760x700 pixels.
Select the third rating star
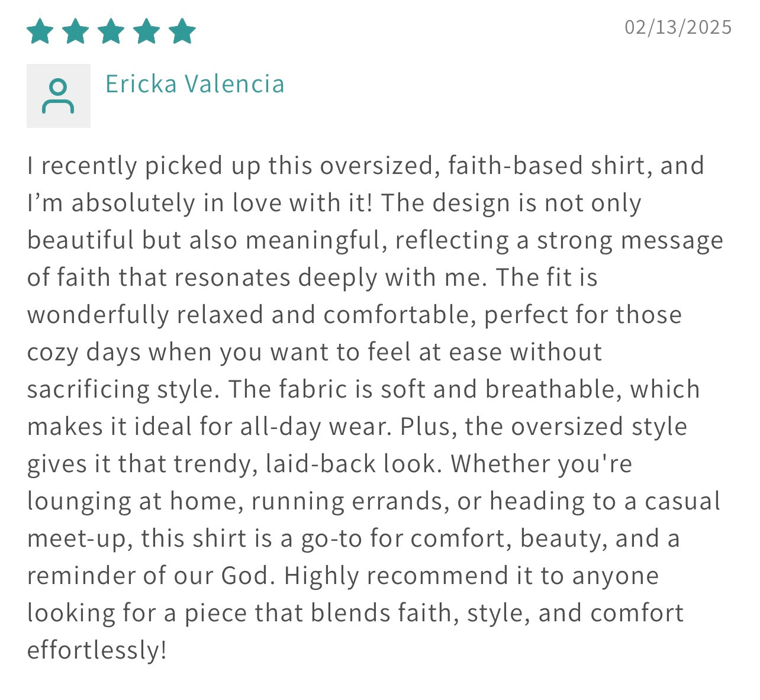(x=111, y=31)
